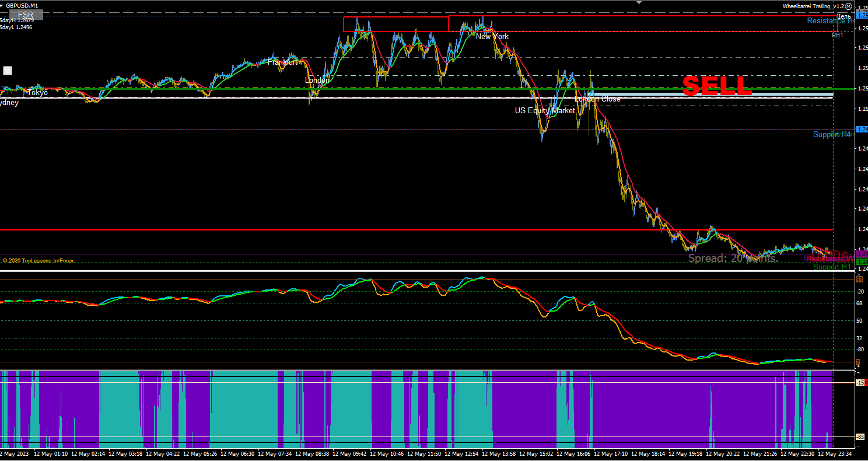
Task: Click the RH1 label
Action: point(838,36)
